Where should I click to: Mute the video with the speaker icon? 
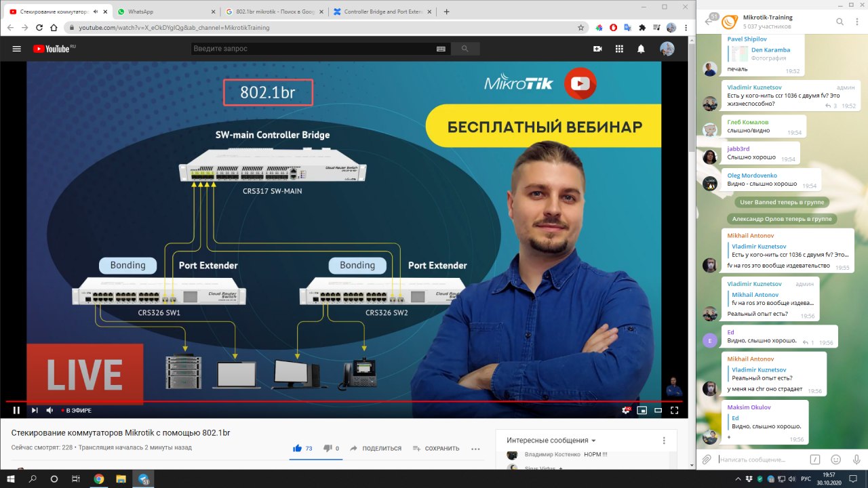[50, 410]
